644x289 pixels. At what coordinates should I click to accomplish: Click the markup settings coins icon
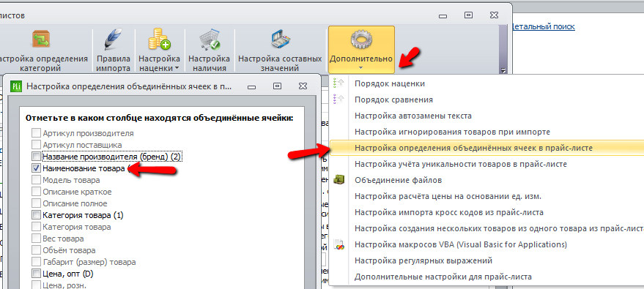coord(160,40)
